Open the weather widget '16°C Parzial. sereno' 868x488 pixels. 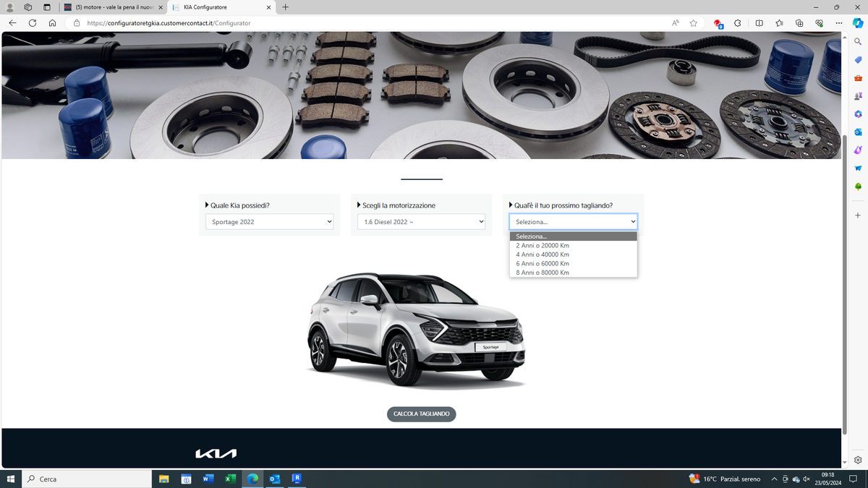click(725, 479)
